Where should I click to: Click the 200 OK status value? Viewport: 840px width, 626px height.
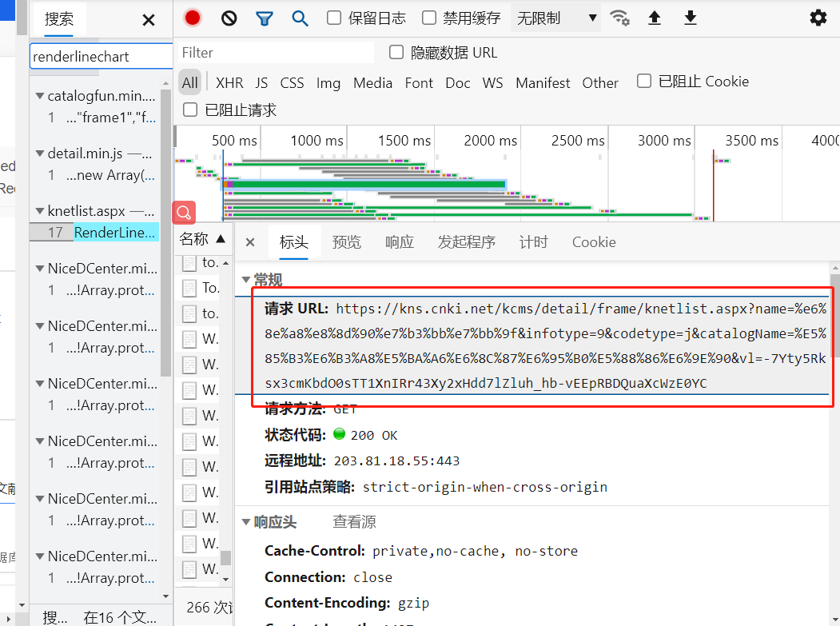[x=374, y=435]
